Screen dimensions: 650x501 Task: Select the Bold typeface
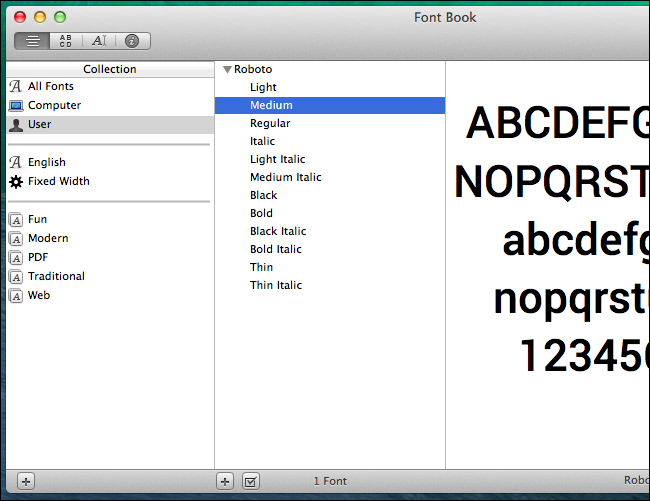click(x=330, y=213)
